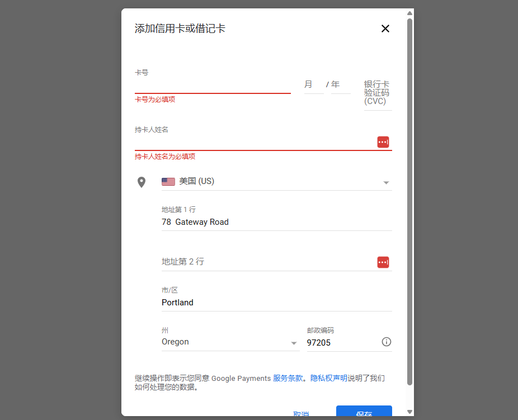Viewport: 518px width, 420px height.
Task: Expand the 州 dropdown showing Oregon
Action: pos(229,342)
